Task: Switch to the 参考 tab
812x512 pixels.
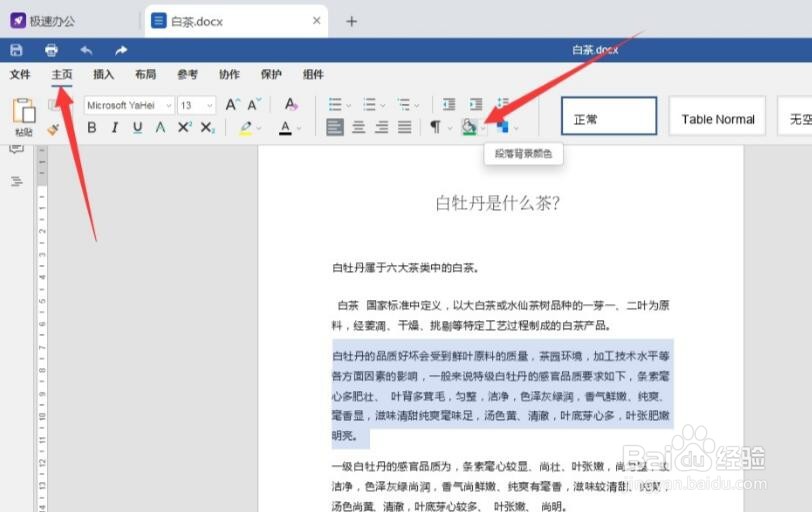Action: tap(187, 75)
